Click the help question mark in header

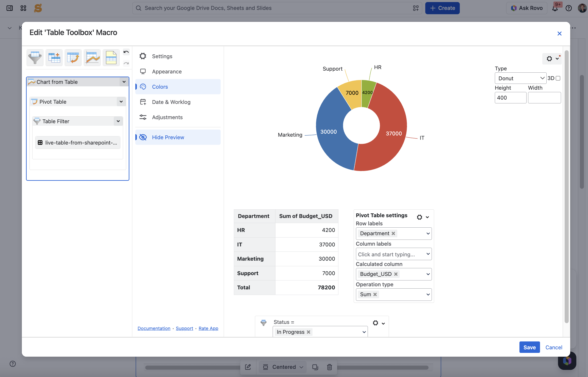click(x=569, y=8)
